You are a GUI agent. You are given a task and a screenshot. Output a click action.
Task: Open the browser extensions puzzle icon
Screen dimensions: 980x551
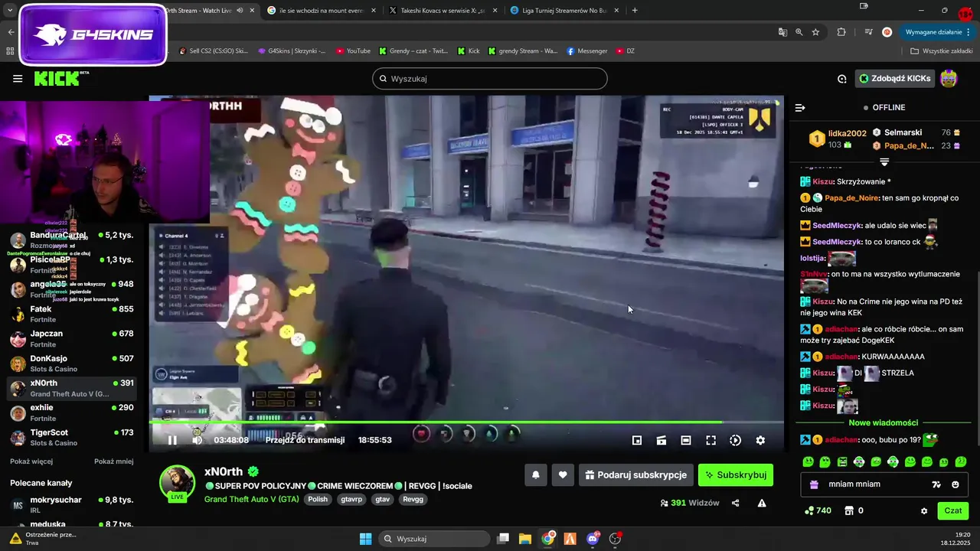point(841,32)
